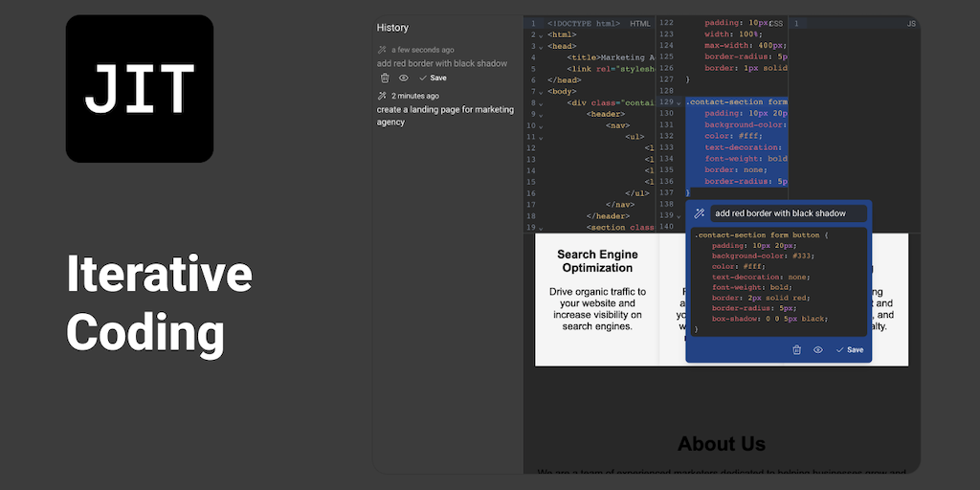Click the magic wand icon in the blue prompt popup
980x490 pixels.
pyautogui.click(x=700, y=213)
